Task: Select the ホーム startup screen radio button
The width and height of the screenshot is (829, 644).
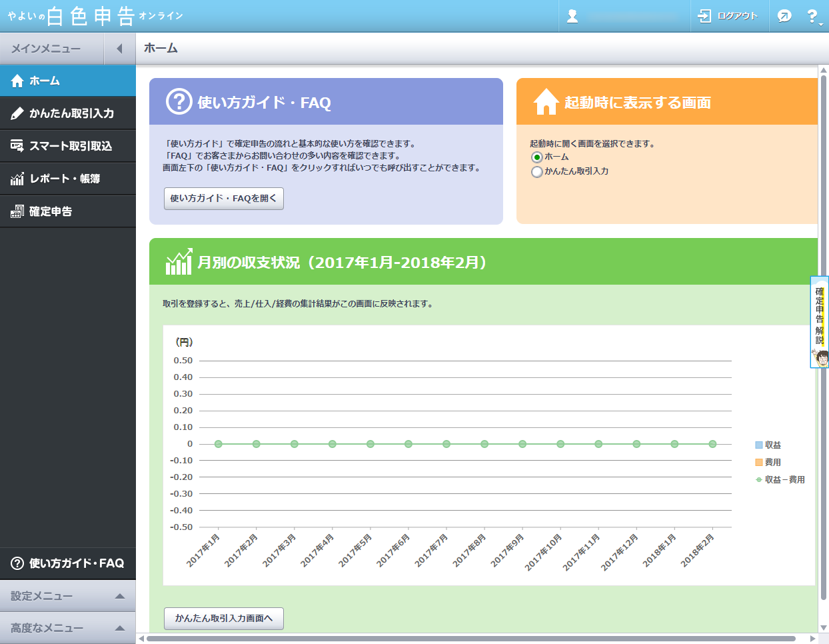Action: pyautogui.click(x=536, y=157)
